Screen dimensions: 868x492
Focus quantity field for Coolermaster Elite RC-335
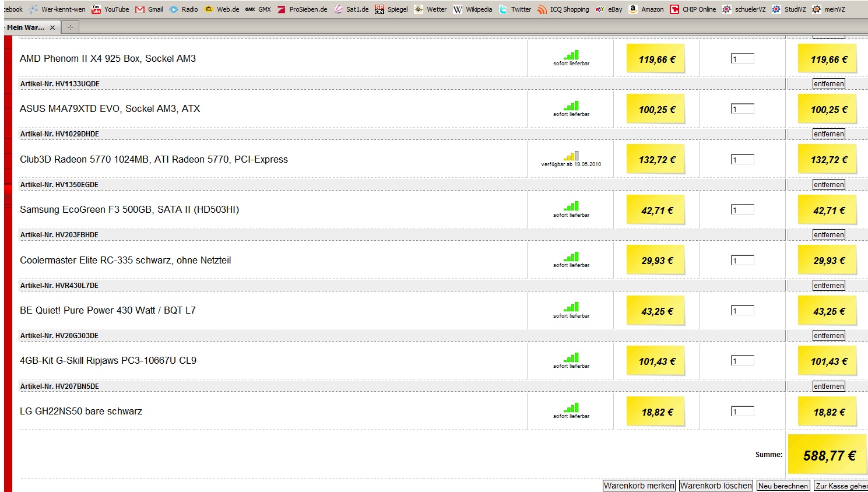(743, 260)
